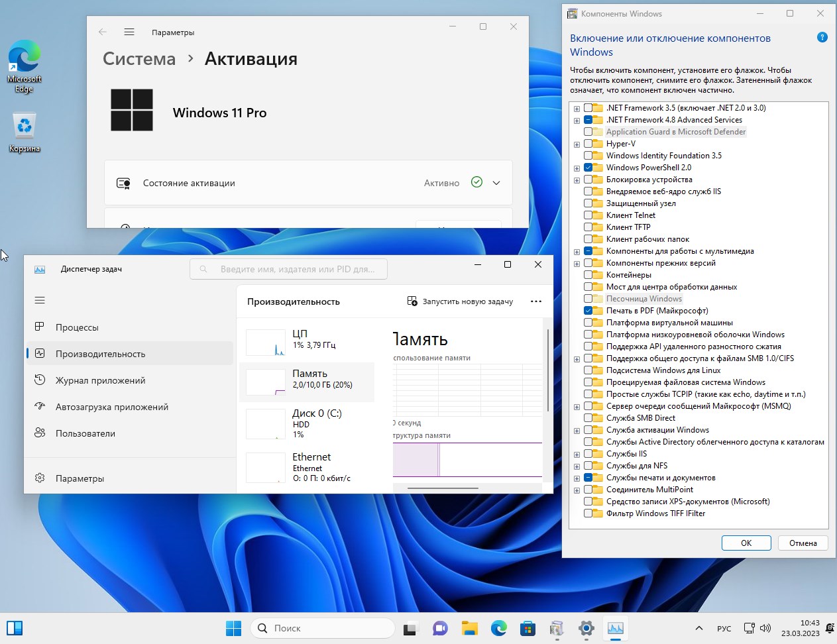Click the OK button in Windows Components
This screenshot has height=644, width=837.
(746, 543)
